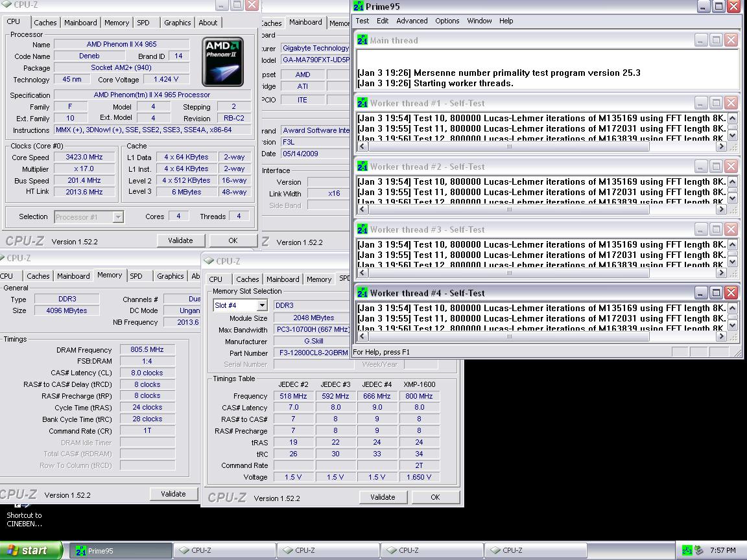Image resolution: width=747 pixels, height=560 pixels.
Task: Maximize Worker thread #2 window
Action: 716,166
